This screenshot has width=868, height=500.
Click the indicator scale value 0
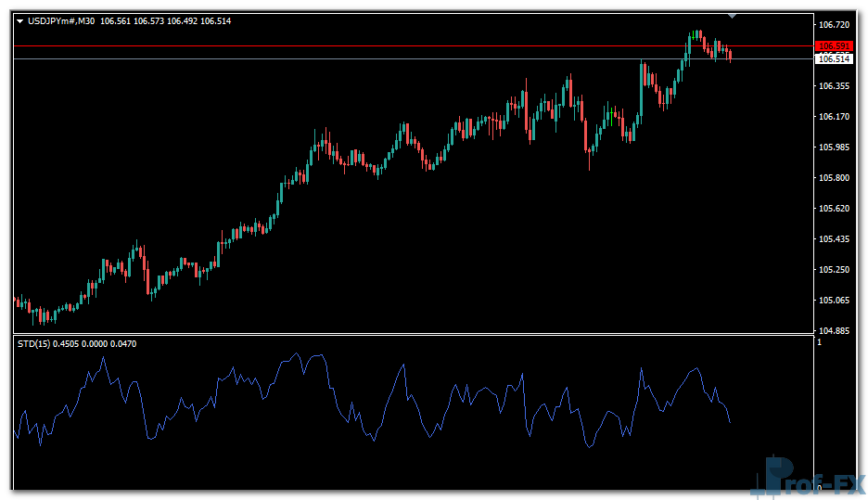[819, 484]
